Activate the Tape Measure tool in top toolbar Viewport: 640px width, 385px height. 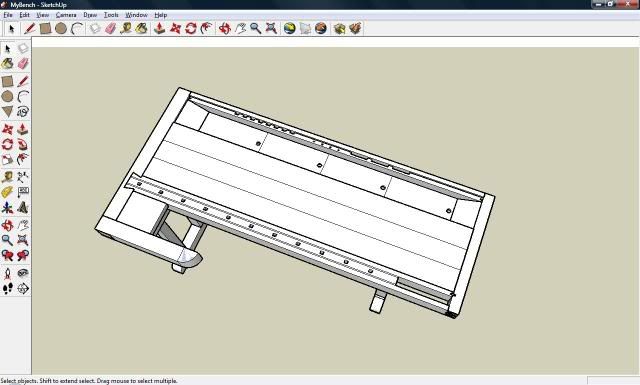coord(126,29)
